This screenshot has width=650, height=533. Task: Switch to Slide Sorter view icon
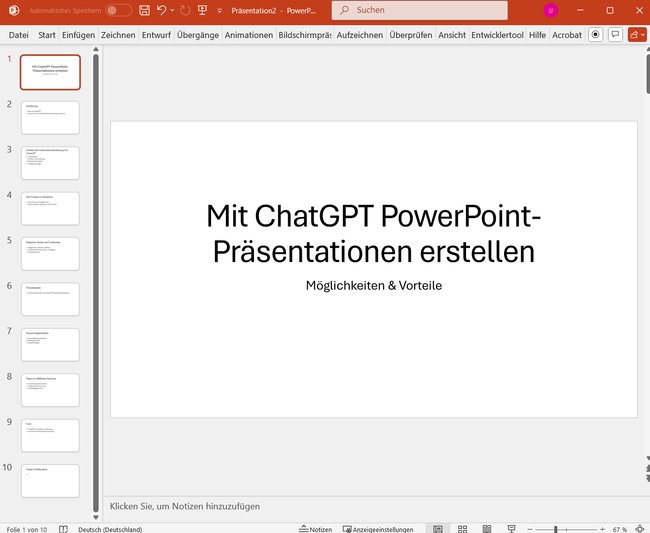(x=462, y=529)
